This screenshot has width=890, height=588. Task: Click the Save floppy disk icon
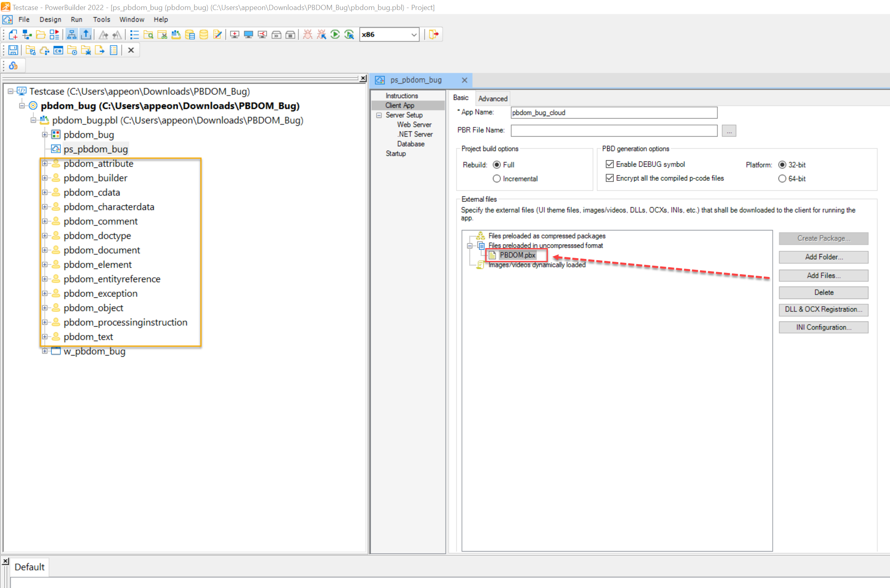click(13, 50)
